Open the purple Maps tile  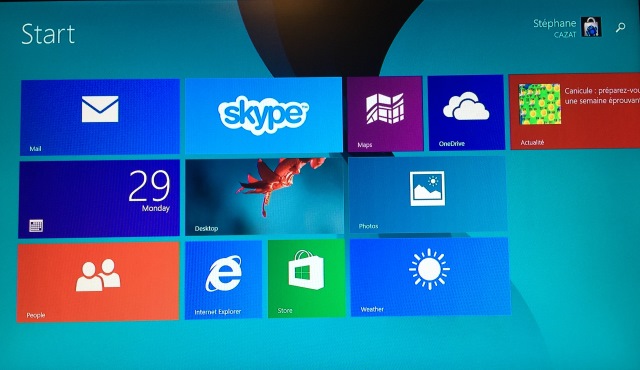(x=385, y=114)
